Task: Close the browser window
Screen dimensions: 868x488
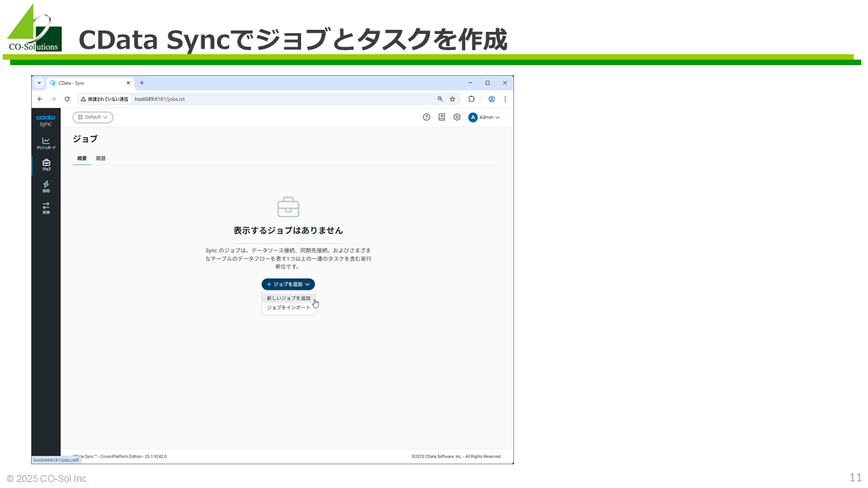Action: tap(505, 83)
